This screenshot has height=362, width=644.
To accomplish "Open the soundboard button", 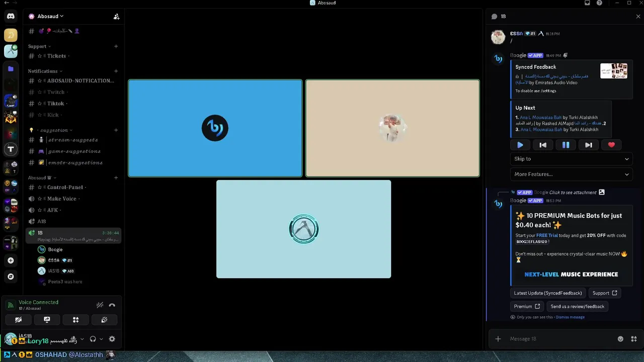I will [104, 319].
